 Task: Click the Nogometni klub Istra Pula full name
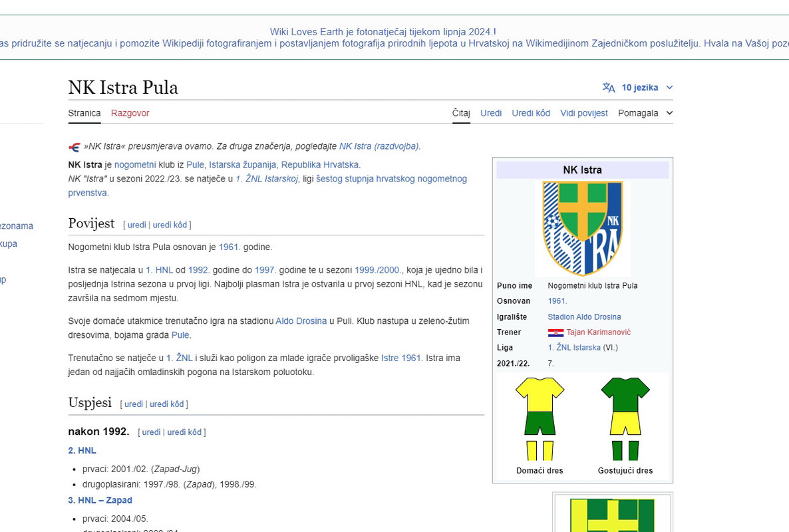(x=593, y=285)
